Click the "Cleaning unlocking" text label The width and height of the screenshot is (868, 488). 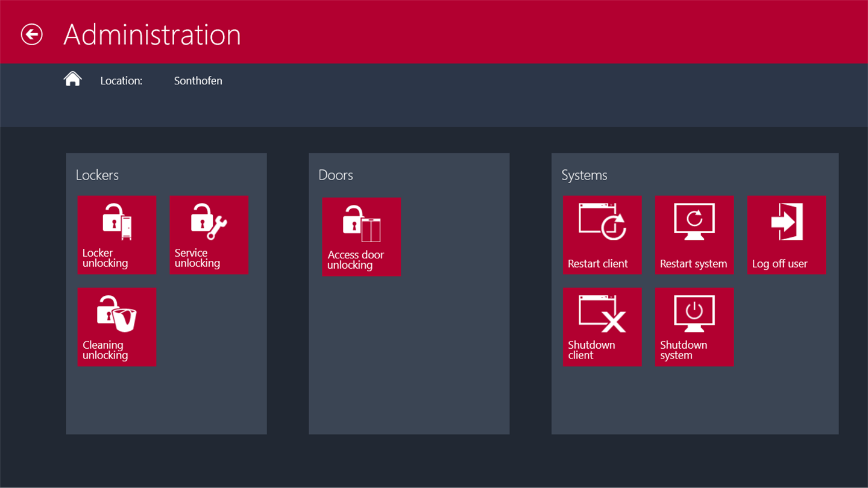105,350
